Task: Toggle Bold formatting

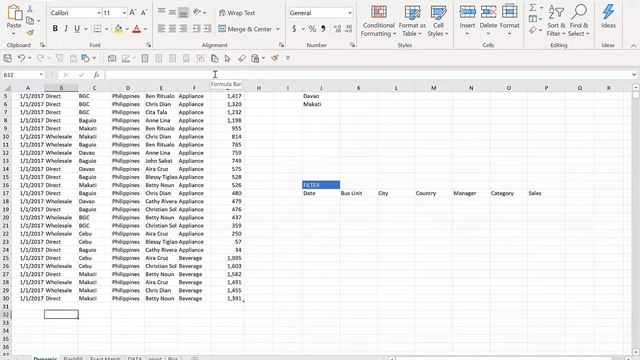Action: pos(55,29)
